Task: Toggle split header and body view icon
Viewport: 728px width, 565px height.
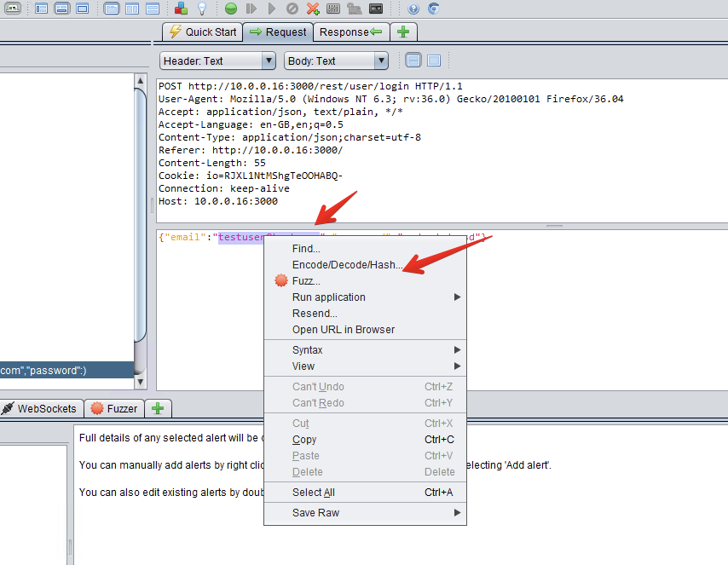Action: pyautogui.click(x=413, y=61)
